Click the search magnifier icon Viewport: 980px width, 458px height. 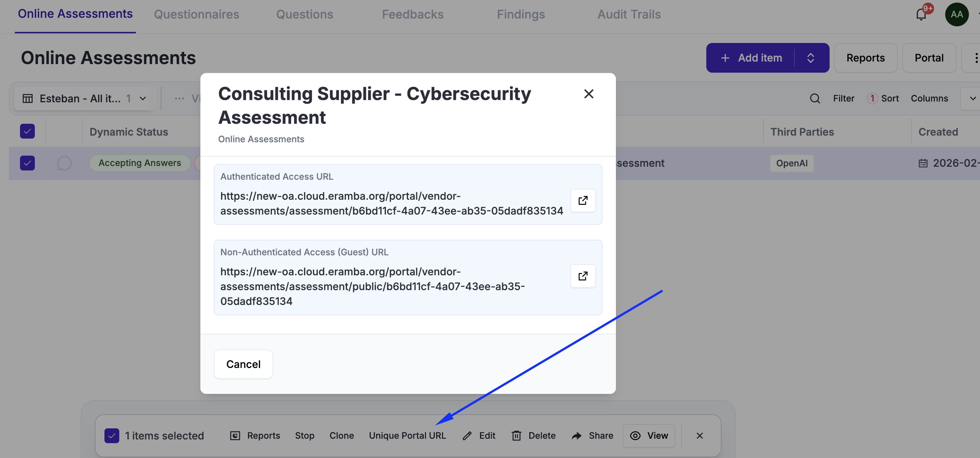tap(814, 98)
